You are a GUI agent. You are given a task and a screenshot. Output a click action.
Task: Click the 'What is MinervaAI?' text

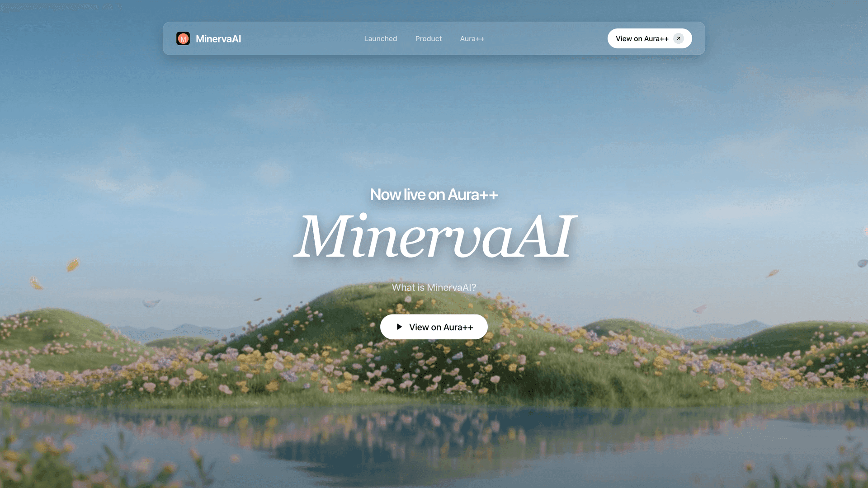point(434,287)
